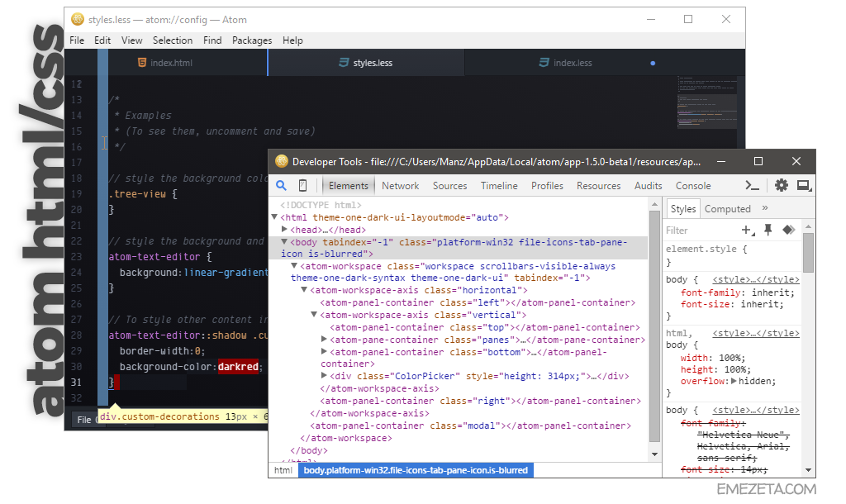Click the Atom editor minimap
Image resolution: width=846 pixels, height=504 pixels.
[x=707, y=102]
